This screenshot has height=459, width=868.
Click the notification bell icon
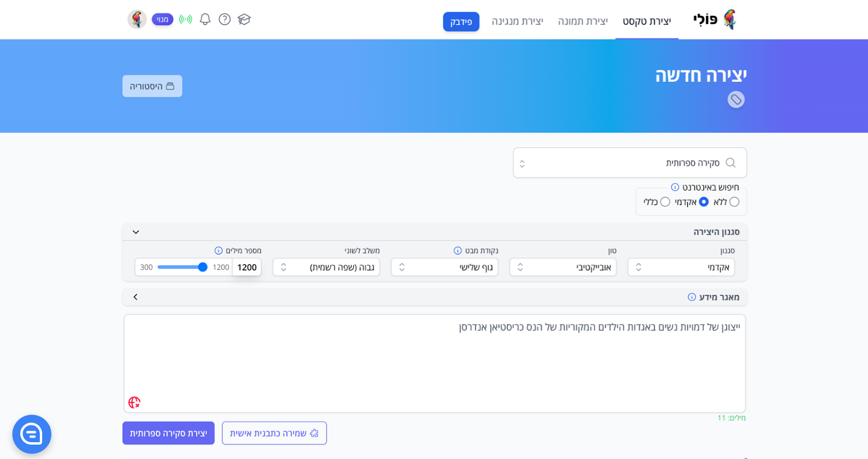205,20
